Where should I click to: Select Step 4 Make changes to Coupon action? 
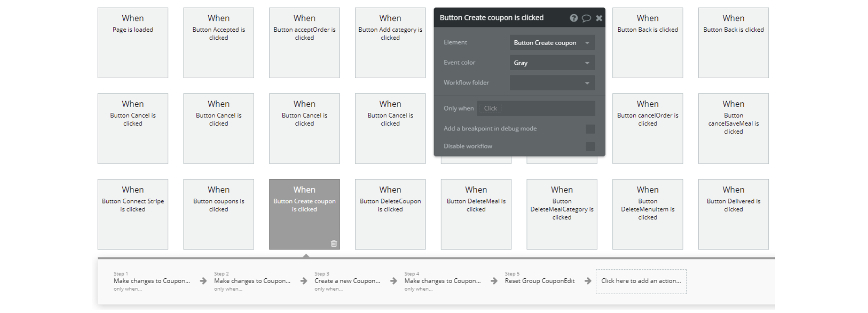click(442, 281)
